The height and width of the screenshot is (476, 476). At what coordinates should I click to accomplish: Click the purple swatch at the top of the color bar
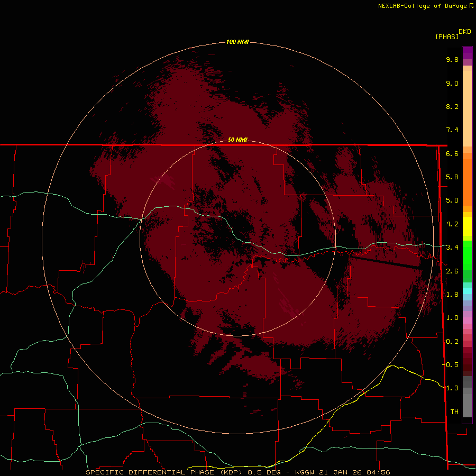click(467, 53)
